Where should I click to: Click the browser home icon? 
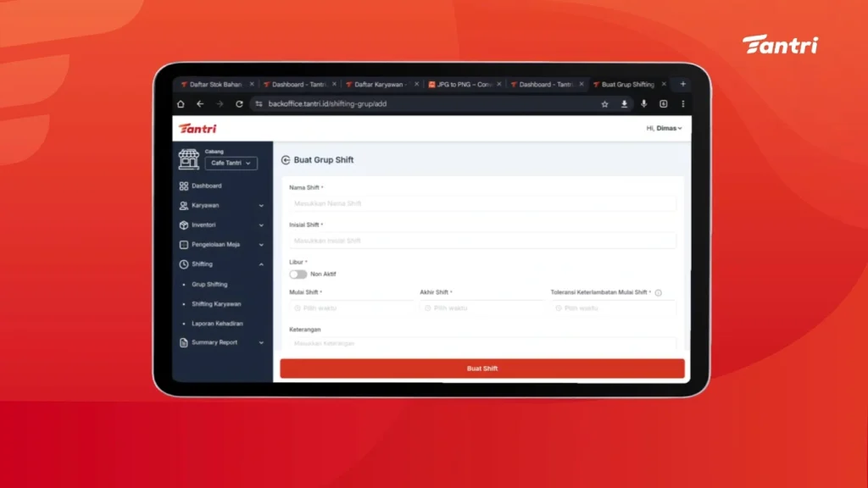tap(181, 104)
